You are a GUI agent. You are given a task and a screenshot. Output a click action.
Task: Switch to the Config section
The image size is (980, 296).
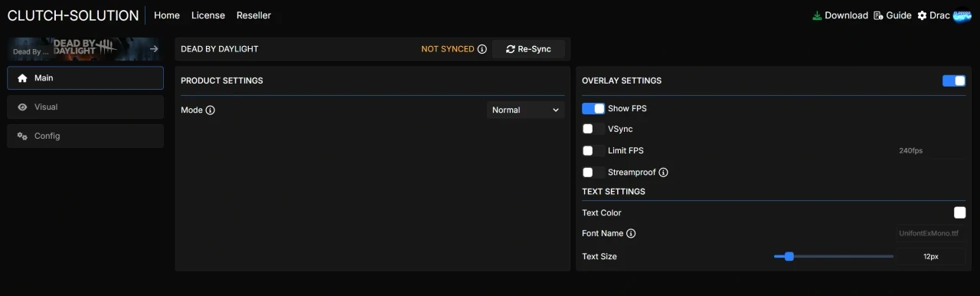coord(85,136)
